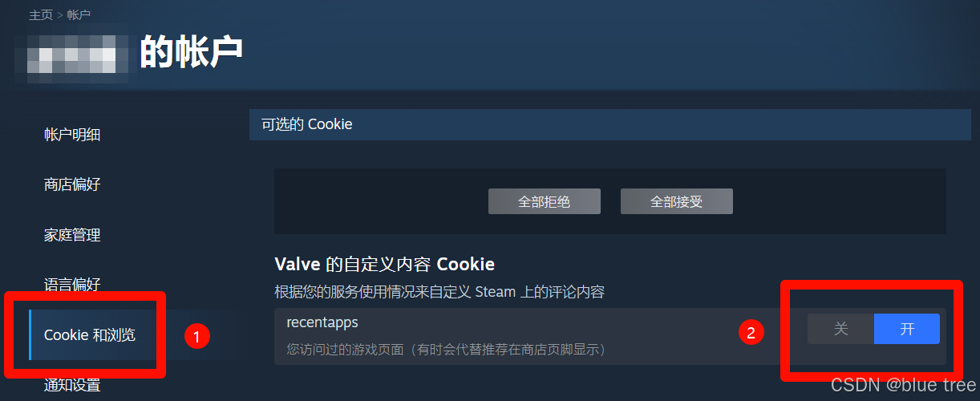980x401 pixels.
Task: Switch recentapps cookie to 关 (off)
Action: click(x=840, y=329)
